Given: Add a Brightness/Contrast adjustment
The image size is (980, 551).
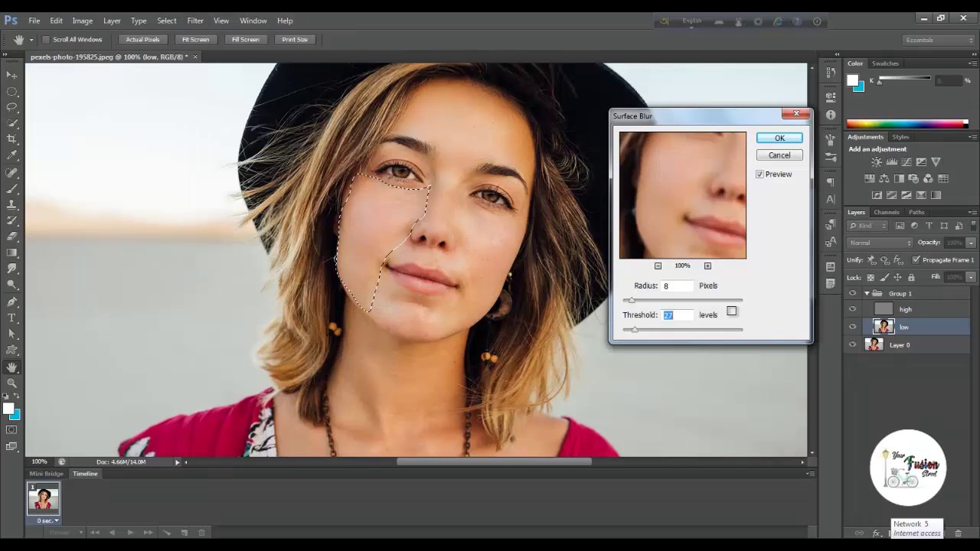Looking at the screenshot, I should coord(877,162).
